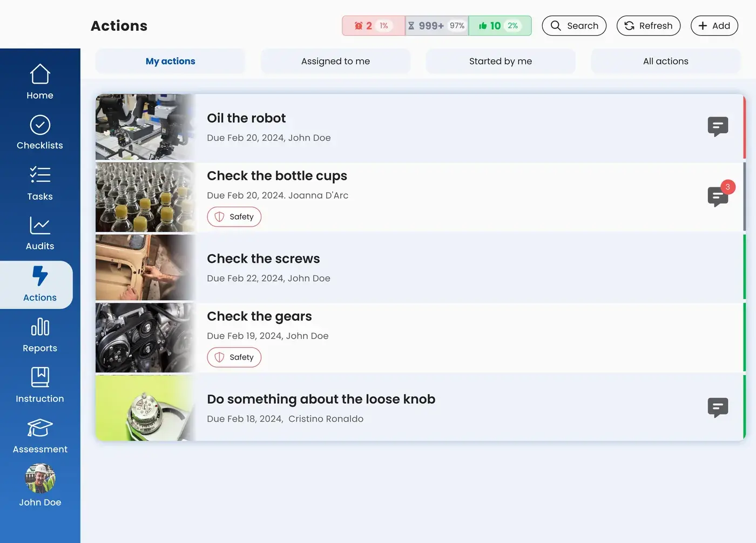The width and height of the screenshot is (756, 543).
Task: Switch to Assigned to me tab
Action: [335, 62]
